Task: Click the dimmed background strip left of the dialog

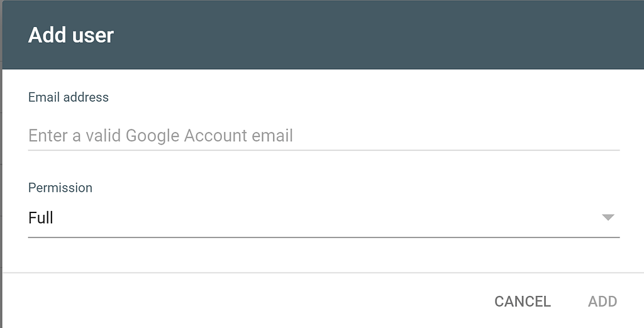Action: coord(1,189)
